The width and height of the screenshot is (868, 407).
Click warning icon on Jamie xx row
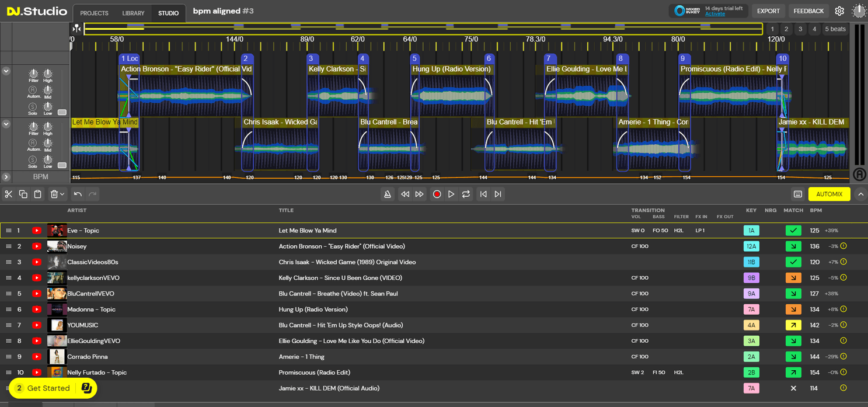point(843,388)
